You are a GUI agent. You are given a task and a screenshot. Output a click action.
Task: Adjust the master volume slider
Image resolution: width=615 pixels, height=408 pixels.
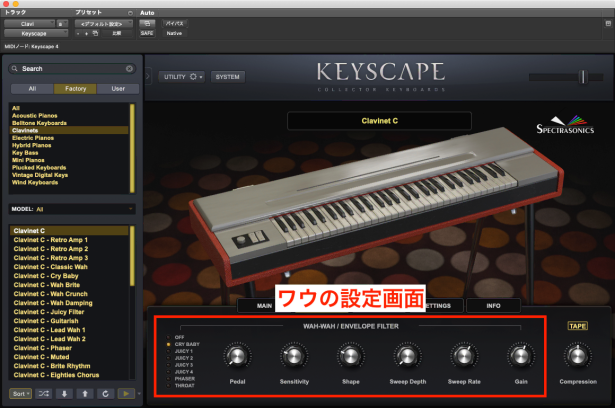[x=582, y=77]
